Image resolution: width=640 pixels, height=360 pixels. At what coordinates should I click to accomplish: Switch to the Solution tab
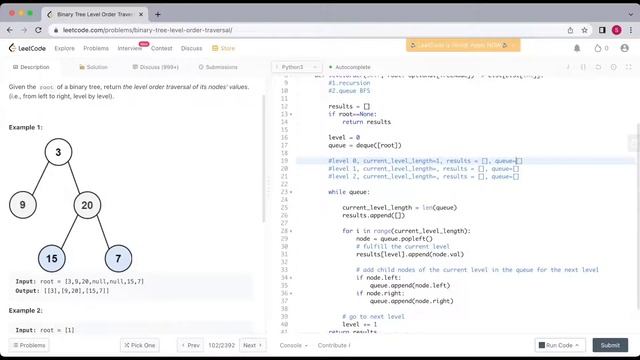coord(93,67)
